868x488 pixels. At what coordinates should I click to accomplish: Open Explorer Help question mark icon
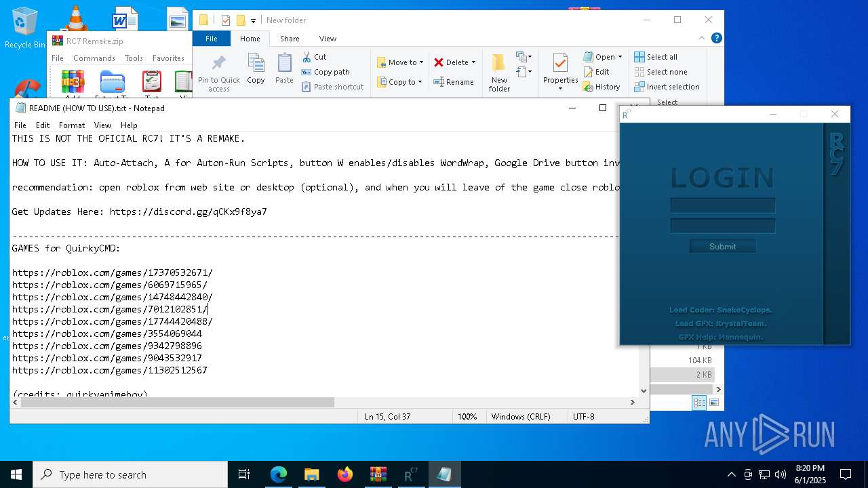(716, 38)
